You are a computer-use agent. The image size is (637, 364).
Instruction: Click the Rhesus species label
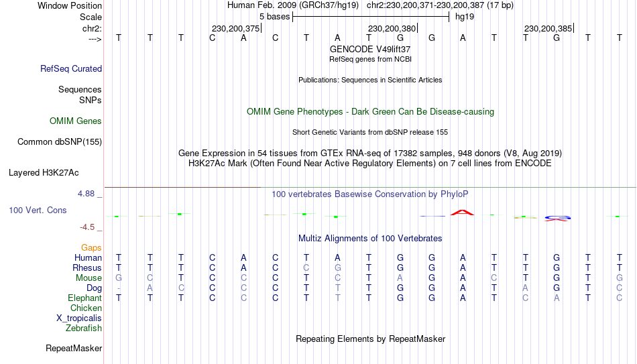87,267
